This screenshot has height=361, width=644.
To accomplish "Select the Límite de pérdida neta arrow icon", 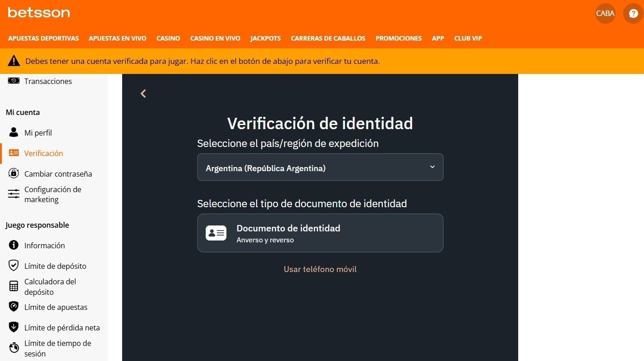I will pos(13,327).
